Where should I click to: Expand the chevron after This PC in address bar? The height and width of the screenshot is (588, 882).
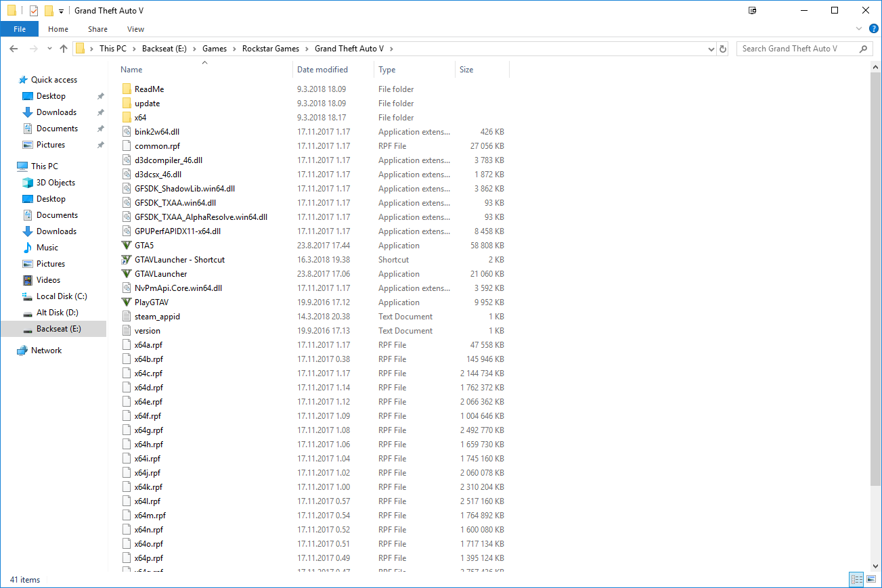[134, 49]
